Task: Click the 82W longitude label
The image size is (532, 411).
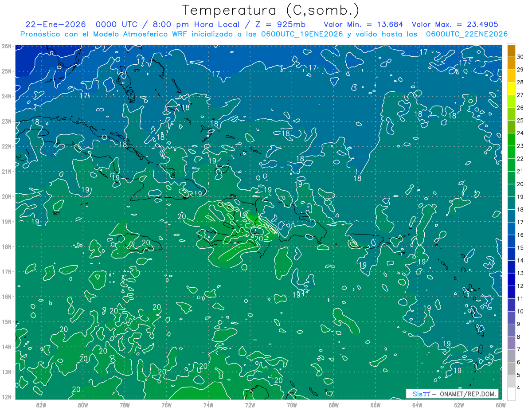Action: pos(41,405)
